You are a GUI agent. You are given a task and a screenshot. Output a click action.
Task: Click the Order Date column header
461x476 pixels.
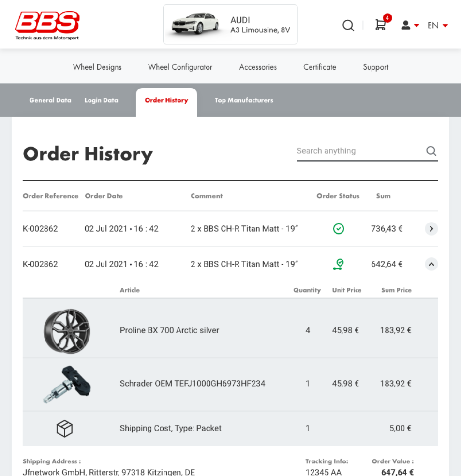tap(104, 196)
